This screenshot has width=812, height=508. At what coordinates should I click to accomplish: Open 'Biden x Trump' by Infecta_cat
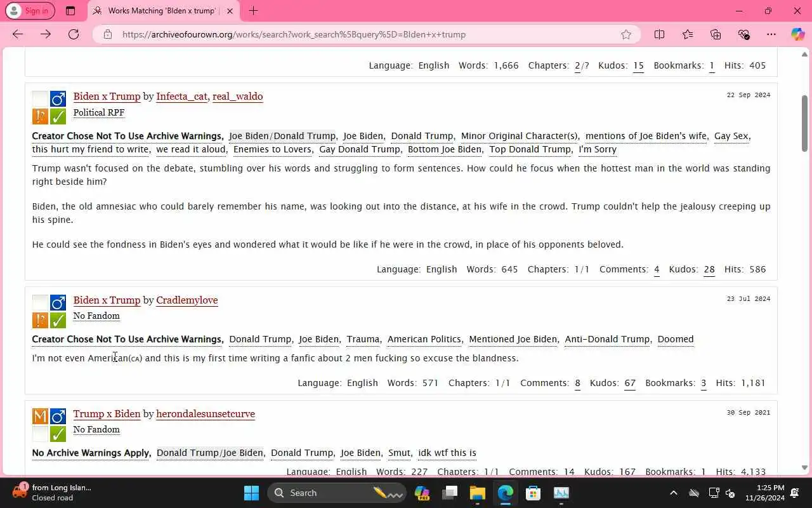coord(107,97)
